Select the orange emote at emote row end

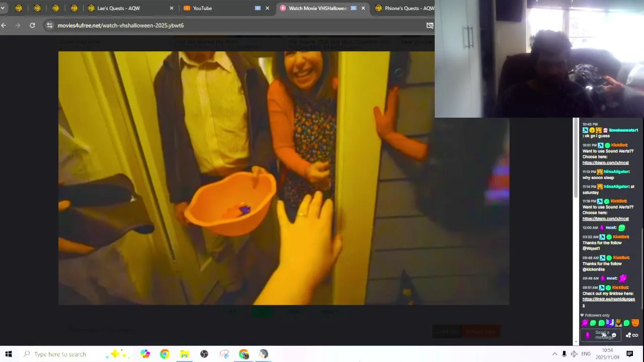pos(635,323)
